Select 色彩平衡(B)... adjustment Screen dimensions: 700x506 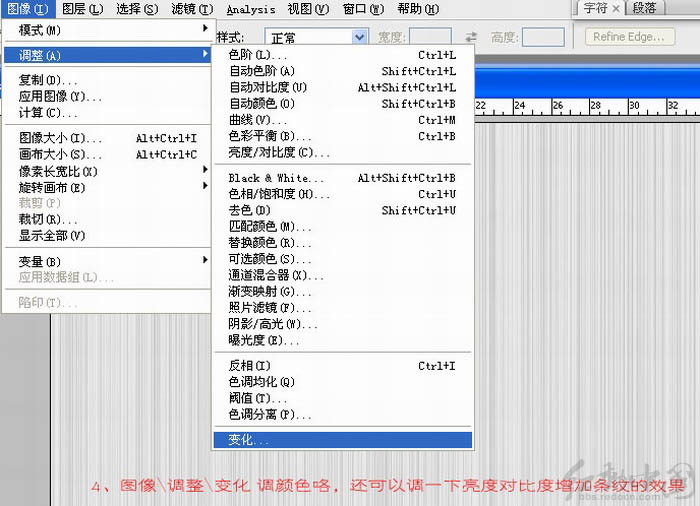point(343,136)
